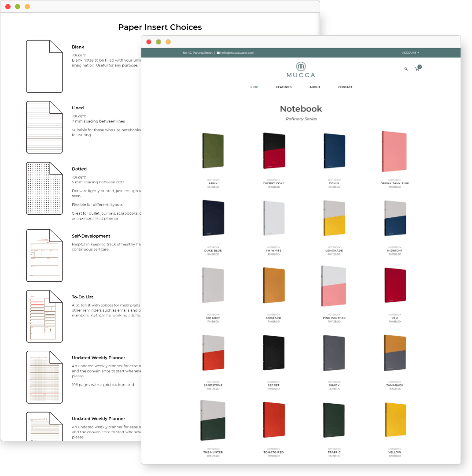Expand the ACCOUNT dropdown

click(410, 53)
